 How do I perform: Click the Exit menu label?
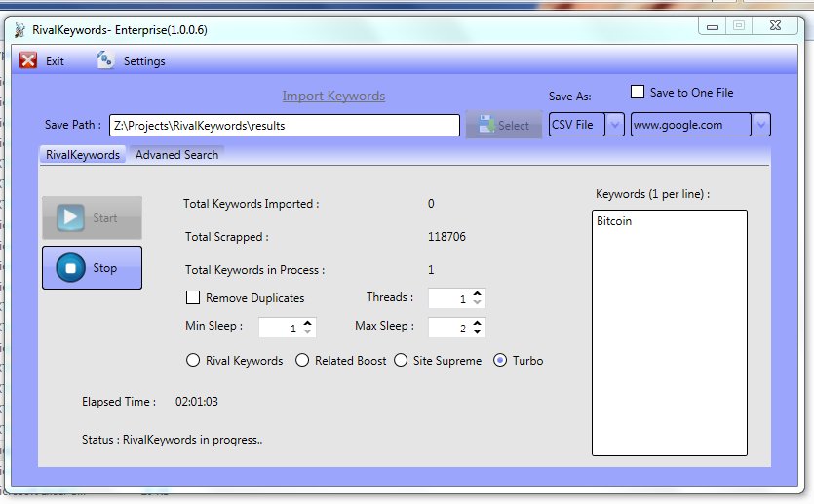55,61
